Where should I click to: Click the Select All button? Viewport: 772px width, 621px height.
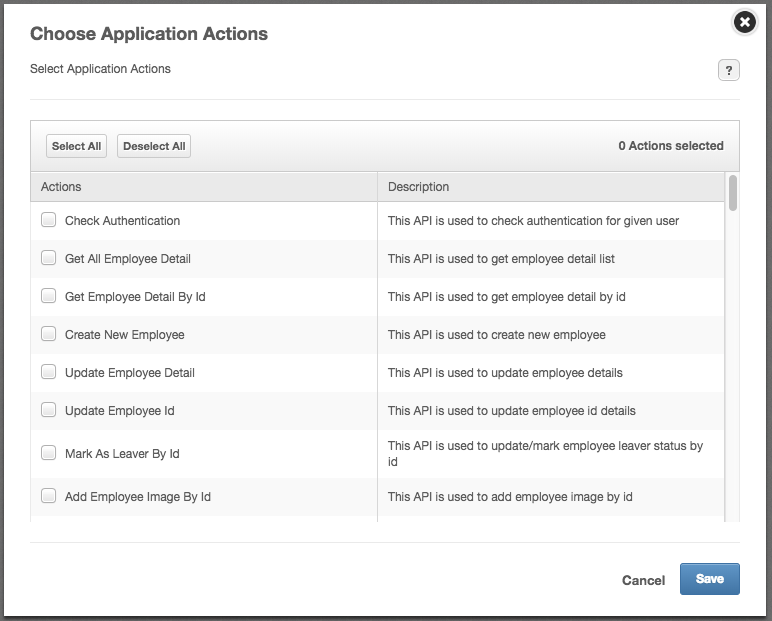pos(76,146)
